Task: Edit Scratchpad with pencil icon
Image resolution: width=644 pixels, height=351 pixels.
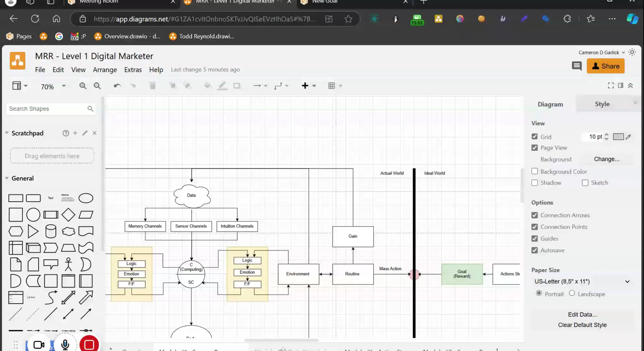Action: pyautogui.click(x=85, y=133)
